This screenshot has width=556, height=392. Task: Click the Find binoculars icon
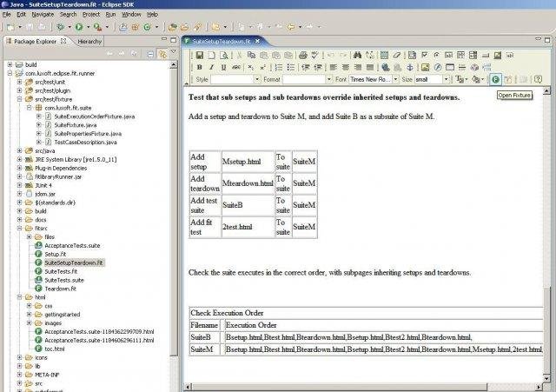pyautogui.click(x=357, y=56)
